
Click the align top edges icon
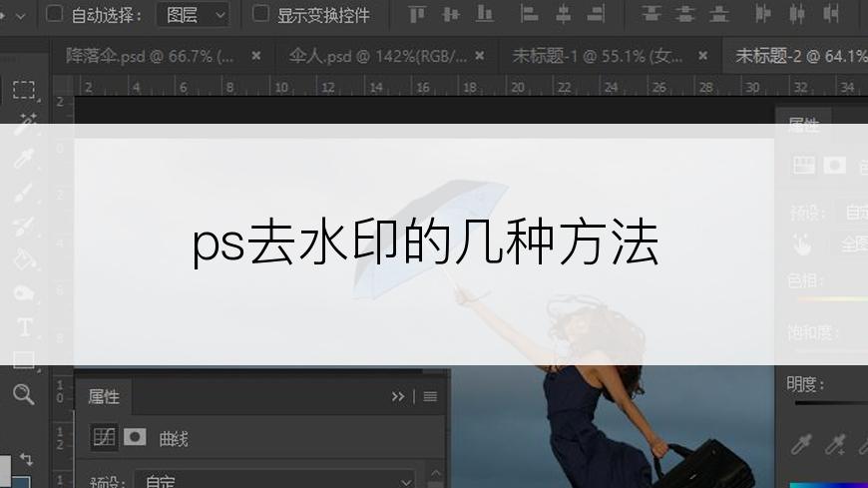coord(417,14)
